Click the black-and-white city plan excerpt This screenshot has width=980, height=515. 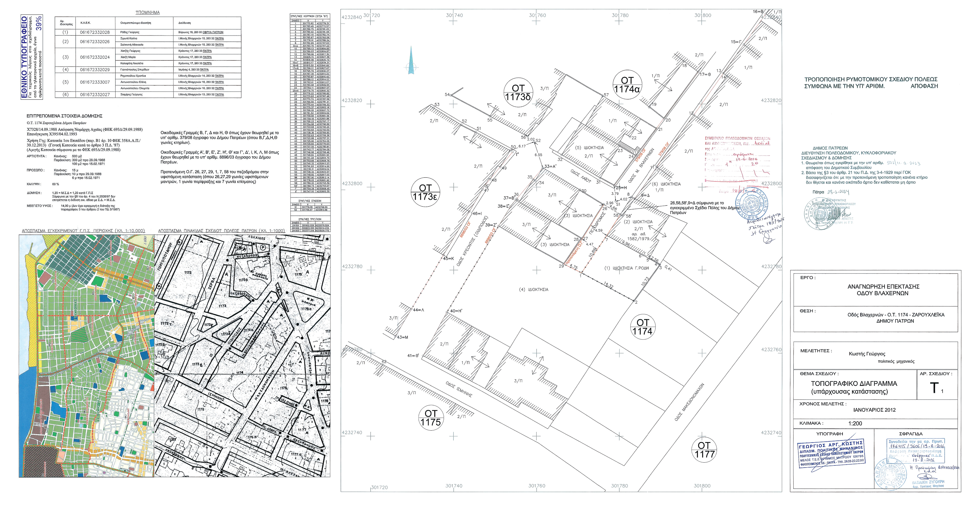pos(242,355)
